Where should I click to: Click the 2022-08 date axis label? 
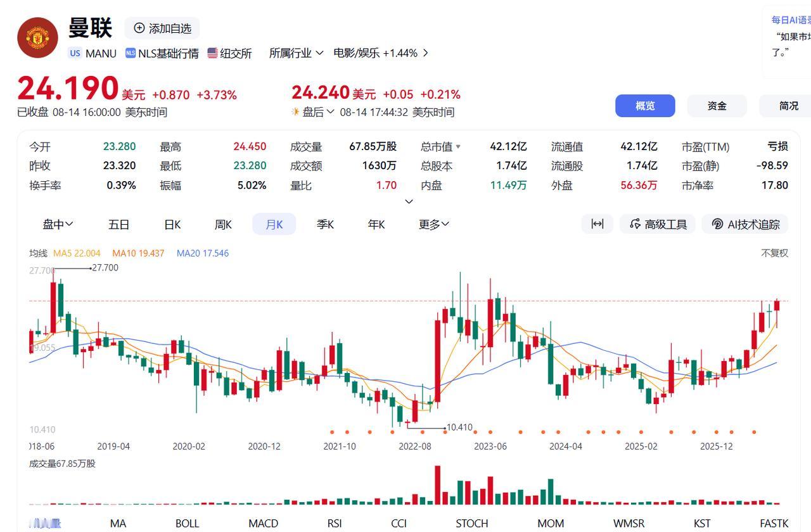pyautogui.click(x=415, y=446)
